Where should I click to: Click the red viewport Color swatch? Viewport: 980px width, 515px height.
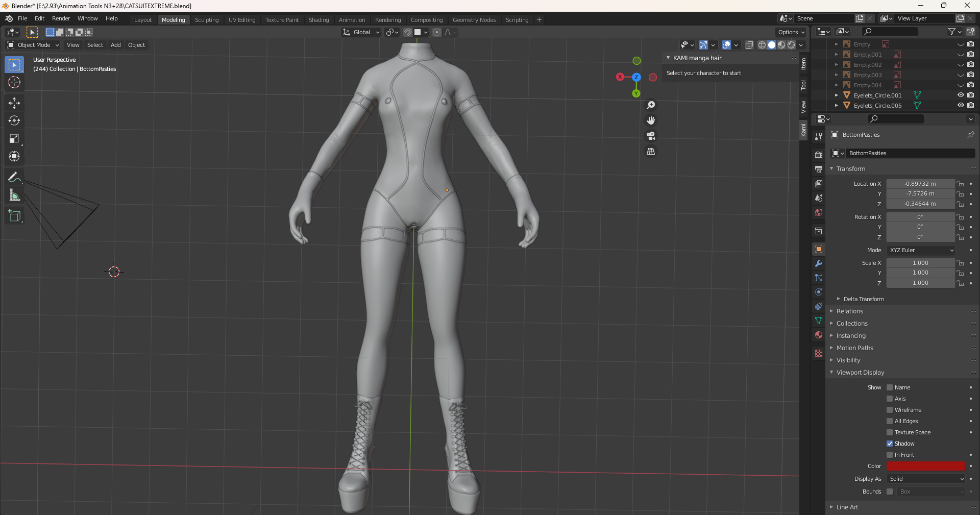(x=926, y=466)
